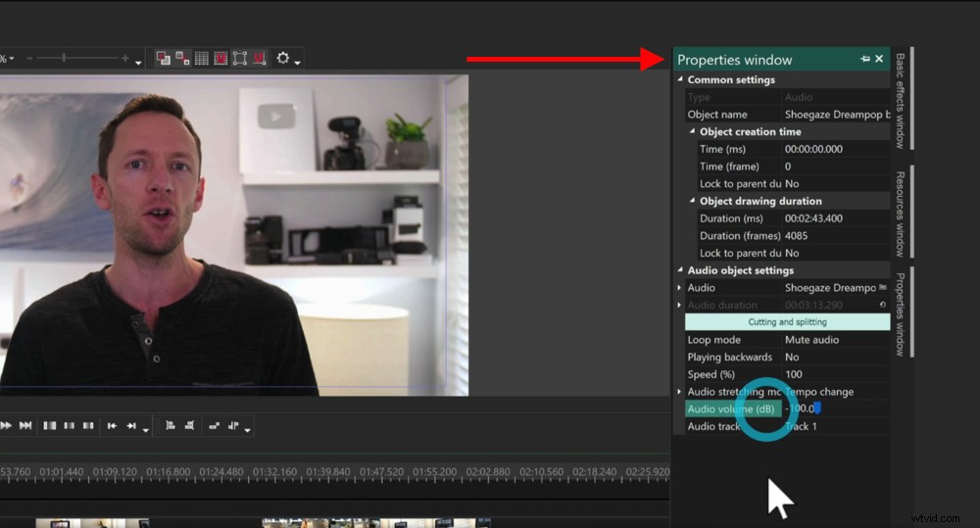This screenshot has height=528, width=980.
Task: Click the reset icon next to Audio duration
Action: tap(883, 305)
